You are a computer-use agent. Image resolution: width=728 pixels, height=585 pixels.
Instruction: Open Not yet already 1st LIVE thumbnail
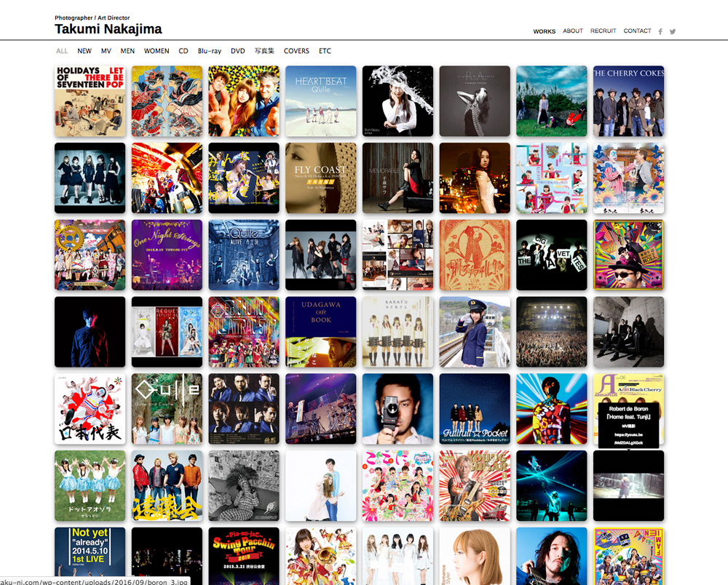[x=90, y=556]
